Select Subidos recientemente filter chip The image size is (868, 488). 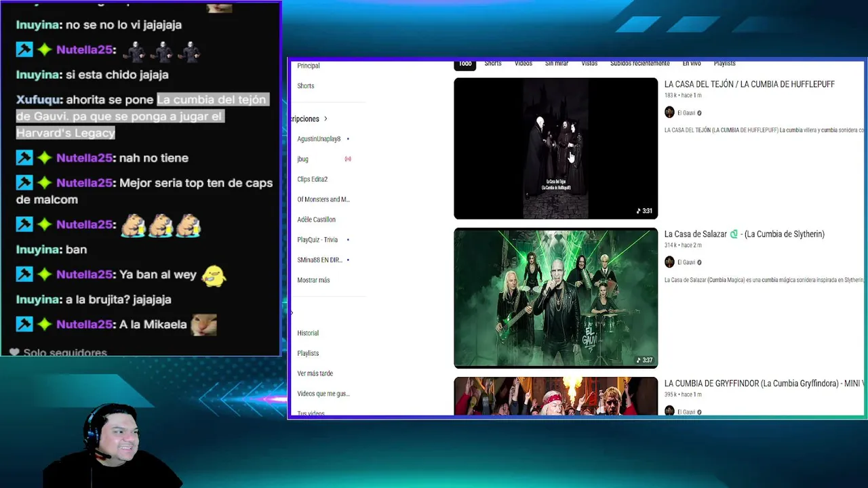(639, 64)
